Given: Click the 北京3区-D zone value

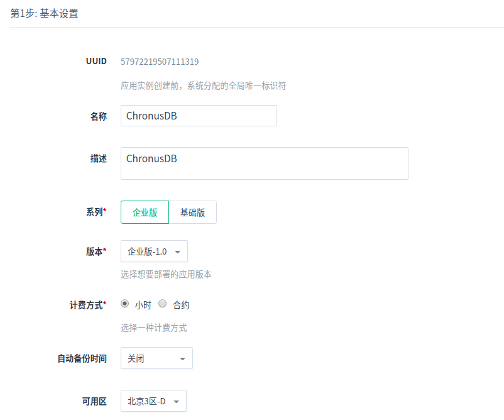Looking at the screenshot, I should (145, 401).
